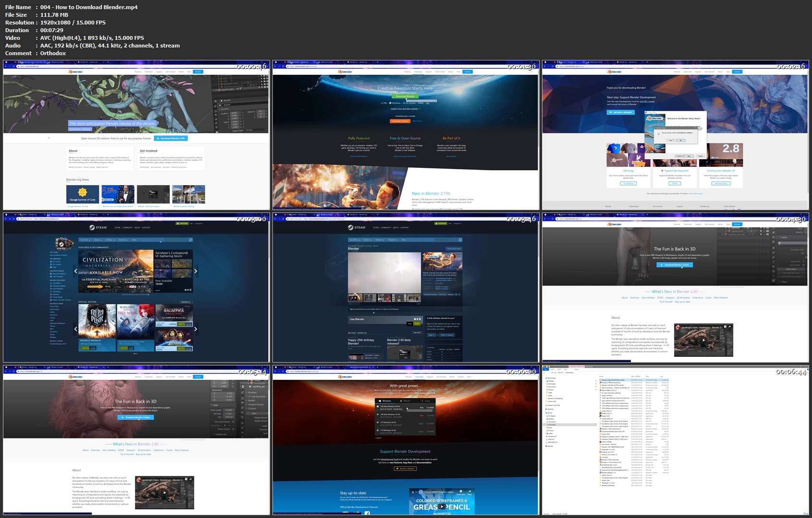The image size is (812, 518).
Task: Click Features nav item in 00:00:46 frame
Action: [138, 71]
